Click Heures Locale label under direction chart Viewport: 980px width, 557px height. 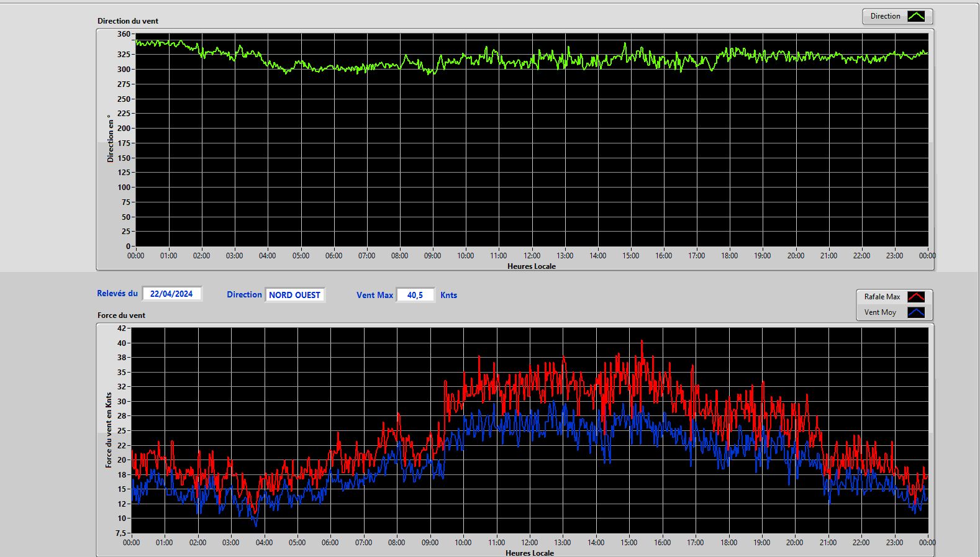(x=532, y=266)
